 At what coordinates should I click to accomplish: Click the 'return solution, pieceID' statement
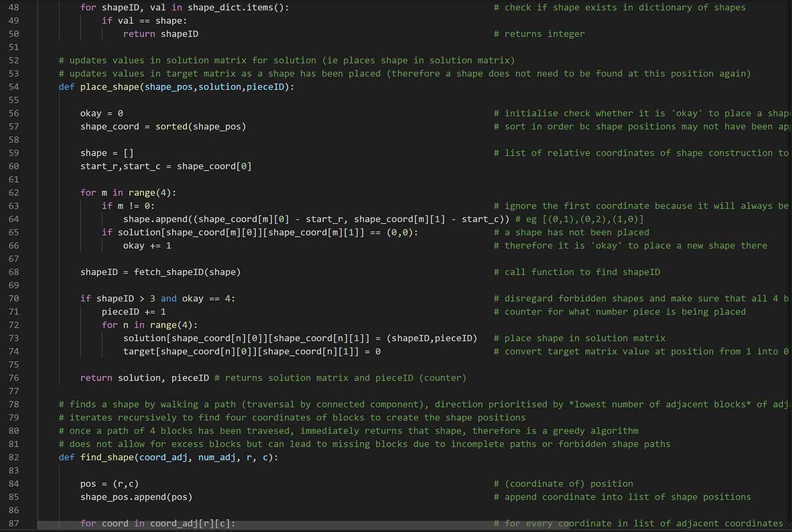click(x=144, y=378)
